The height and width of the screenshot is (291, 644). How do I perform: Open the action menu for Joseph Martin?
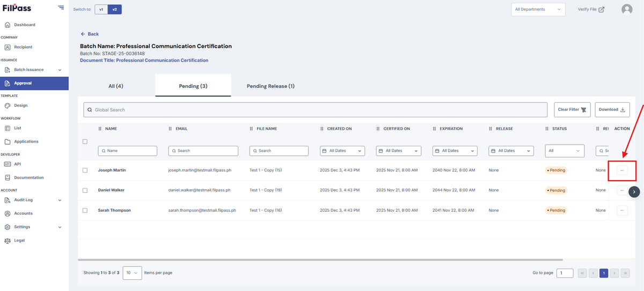tap(622, 170)
